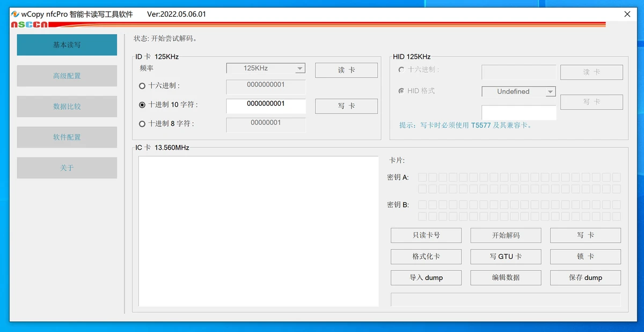Click the nsccn logo banner
This screenshot has height=332, width=644.
click(x=30, y=25)
